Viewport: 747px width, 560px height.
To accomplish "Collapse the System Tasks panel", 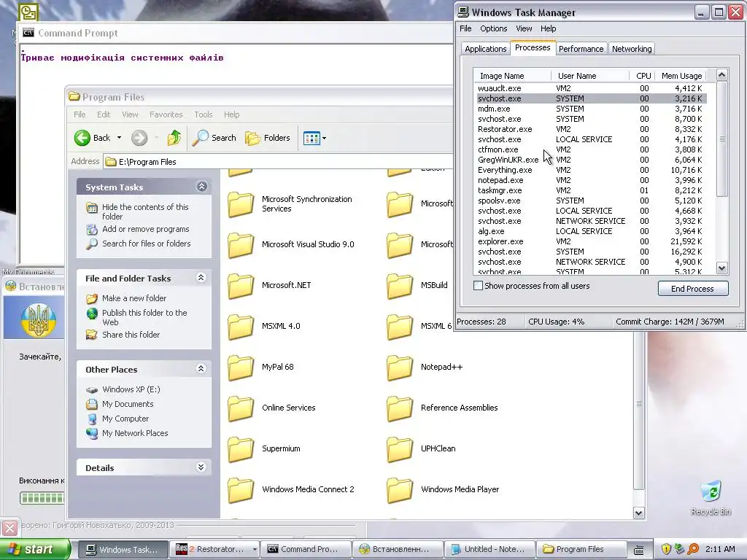I will click(201, 187).
